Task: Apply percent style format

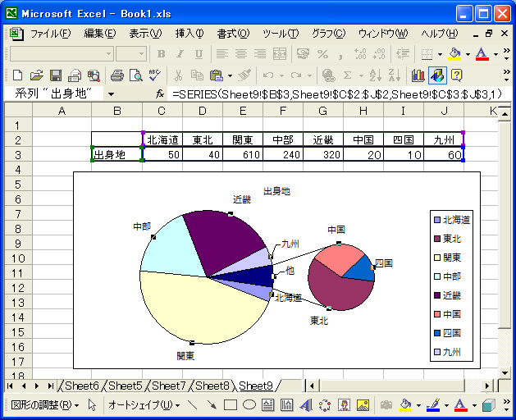Action: tap(323, 53)
